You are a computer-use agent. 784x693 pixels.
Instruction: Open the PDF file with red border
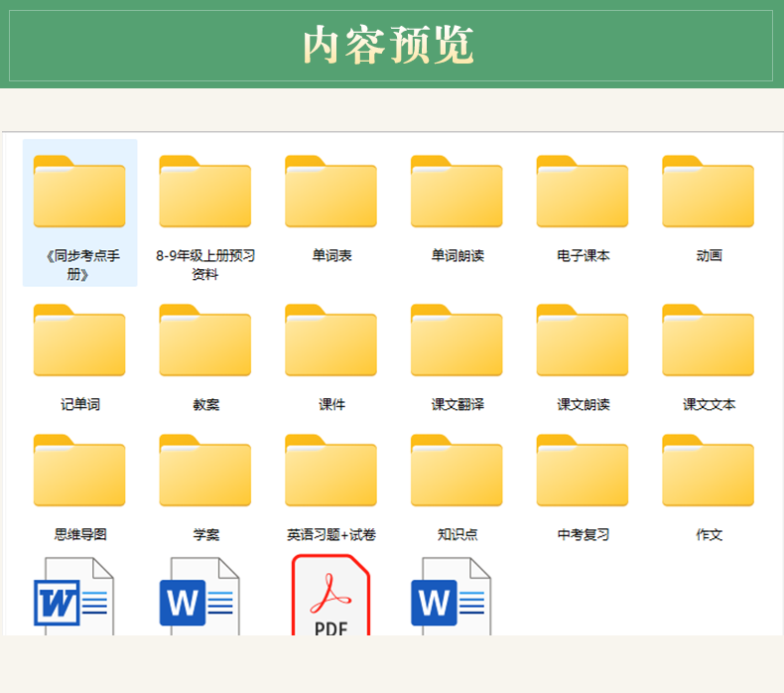click(331, 596)
